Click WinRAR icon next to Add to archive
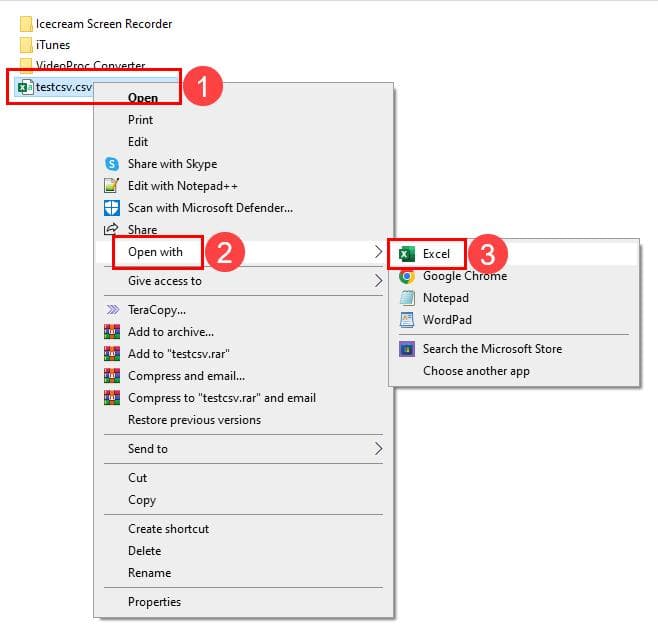Viewport: 658px width, 642px height. tap(112, 331)
